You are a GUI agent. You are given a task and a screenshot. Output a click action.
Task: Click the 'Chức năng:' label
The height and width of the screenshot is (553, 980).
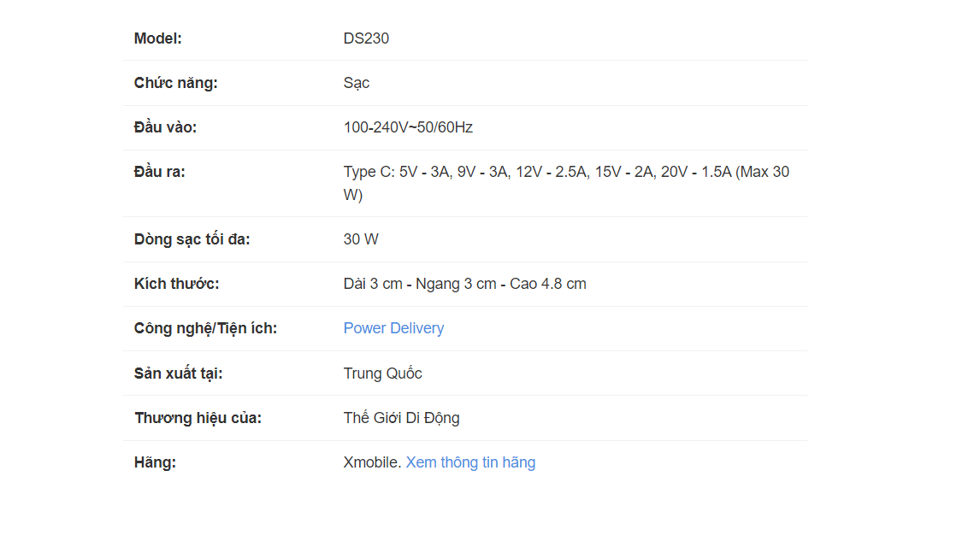(x=176, y=83)
